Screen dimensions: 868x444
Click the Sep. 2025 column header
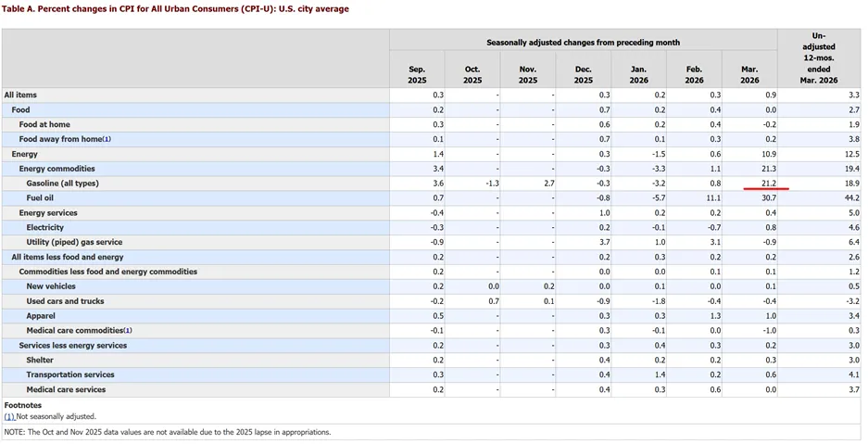pos(418,75)
